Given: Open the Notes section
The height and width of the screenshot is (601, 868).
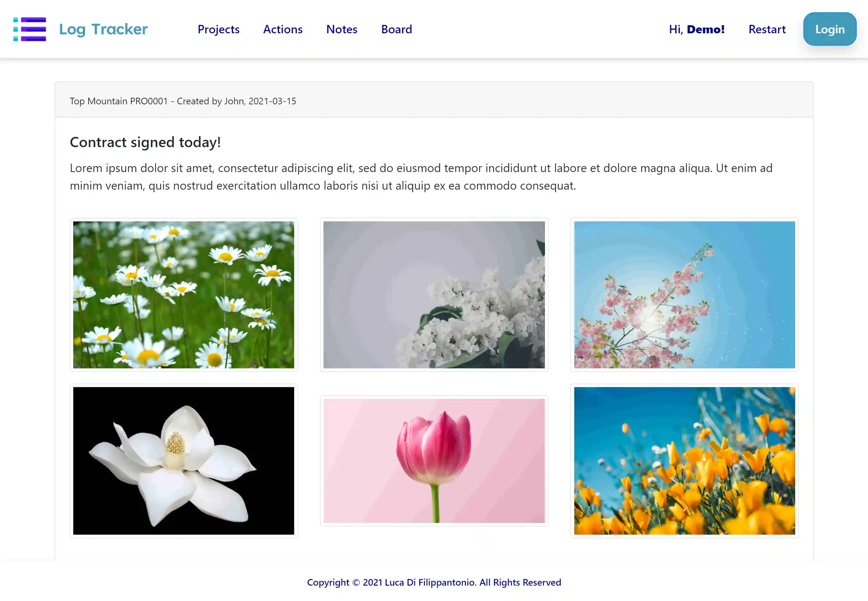Looking at the screenshot, I should coord(341,29).
